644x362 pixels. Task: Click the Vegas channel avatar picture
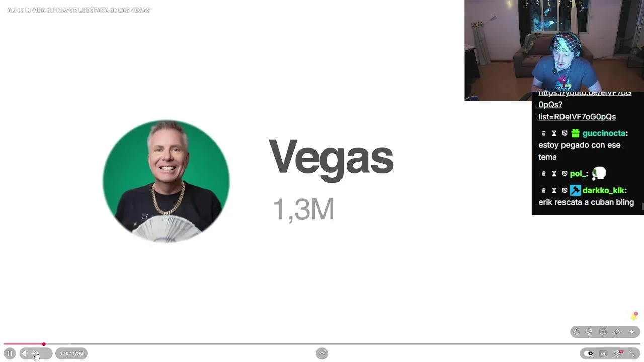click(x=166, y=181)
